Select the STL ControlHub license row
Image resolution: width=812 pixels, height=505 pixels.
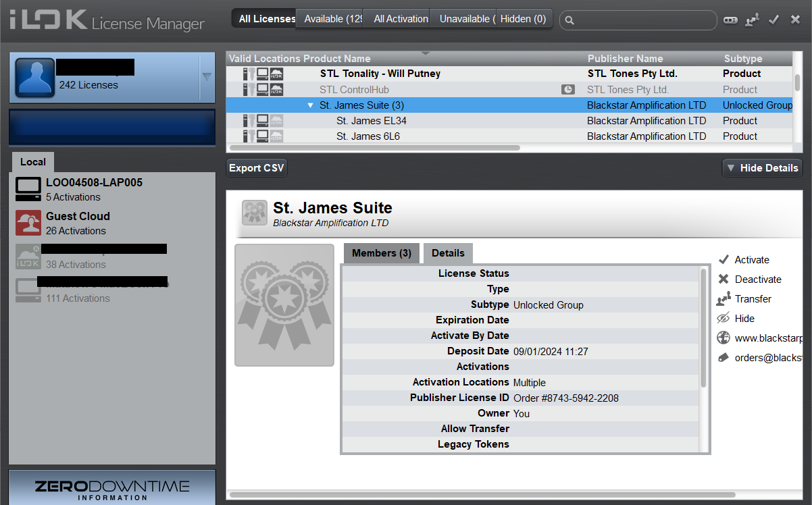click(x=509, y=90)
